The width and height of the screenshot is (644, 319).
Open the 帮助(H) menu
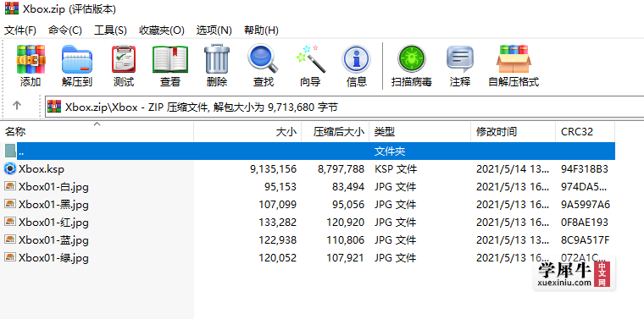[261, 30]
